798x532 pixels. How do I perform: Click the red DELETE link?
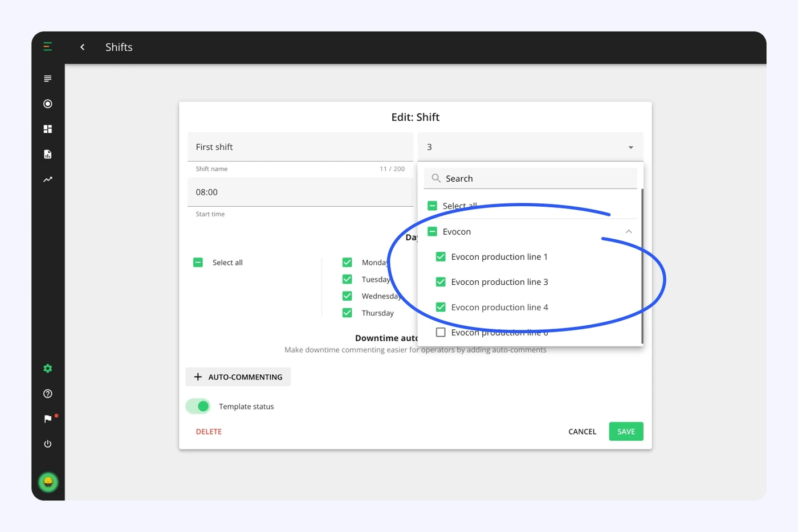point(209,432)
